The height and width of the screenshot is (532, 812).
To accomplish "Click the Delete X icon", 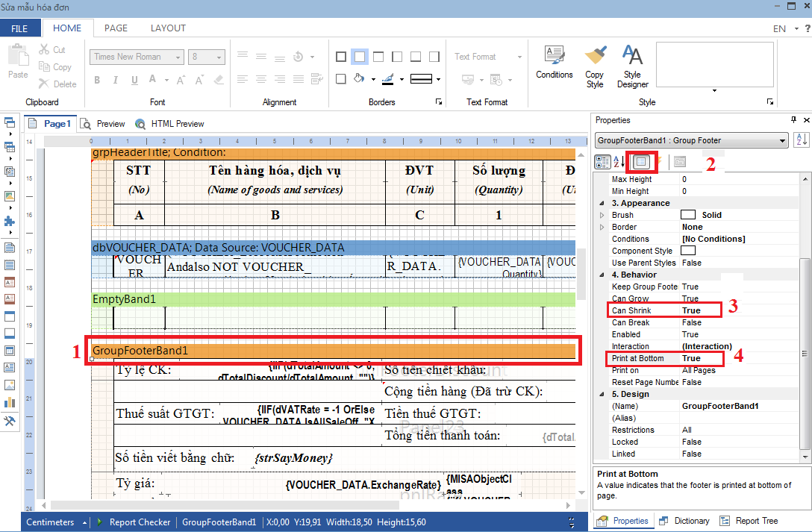I will tap(44, 84).
